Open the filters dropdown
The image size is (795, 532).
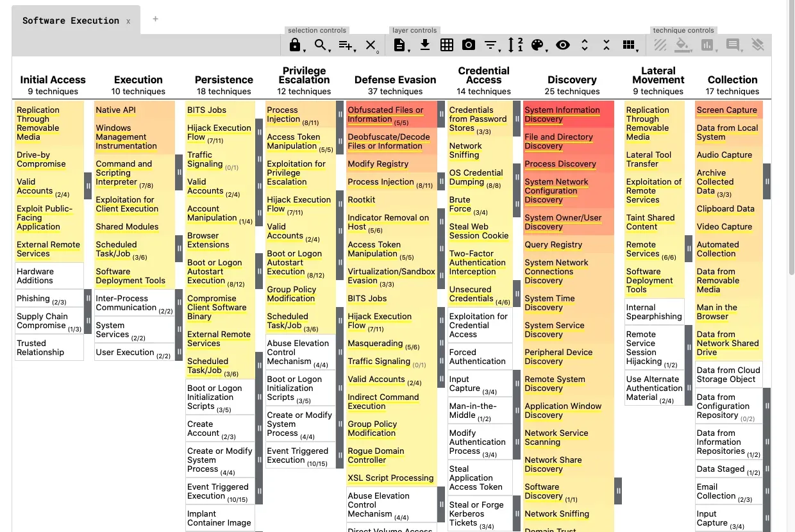point(491,45)
